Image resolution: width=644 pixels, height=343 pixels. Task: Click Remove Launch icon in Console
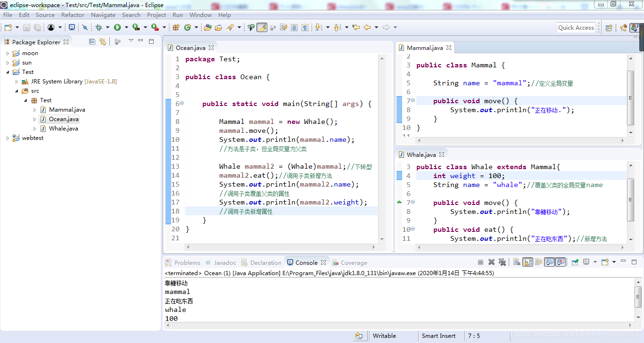(x=491, y=262)
